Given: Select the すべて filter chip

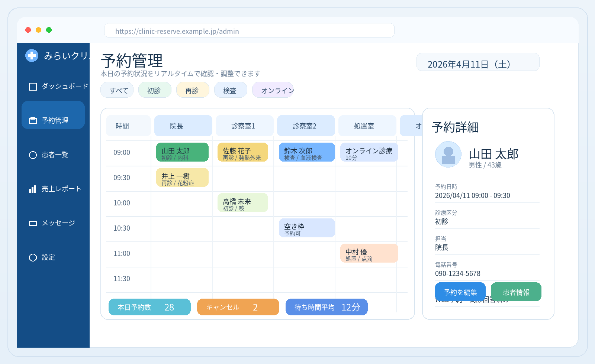Looking at the screenshot, I should pyautogui.click(x=117, y=90).
